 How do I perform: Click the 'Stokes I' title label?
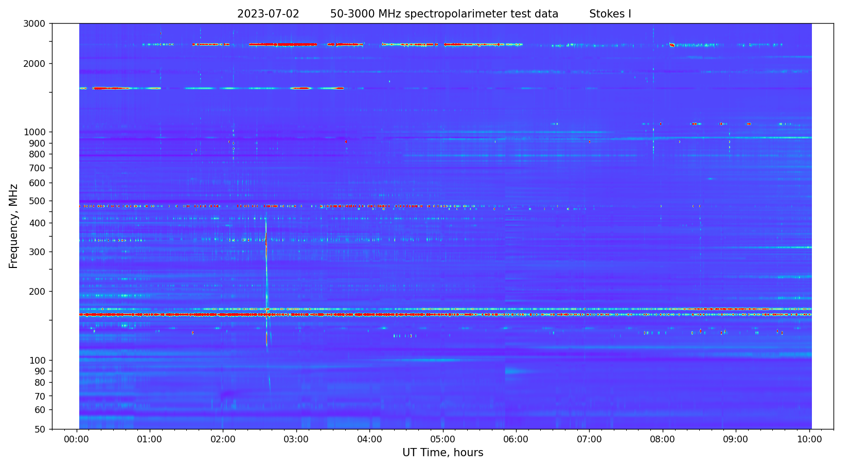pos(610,14)
